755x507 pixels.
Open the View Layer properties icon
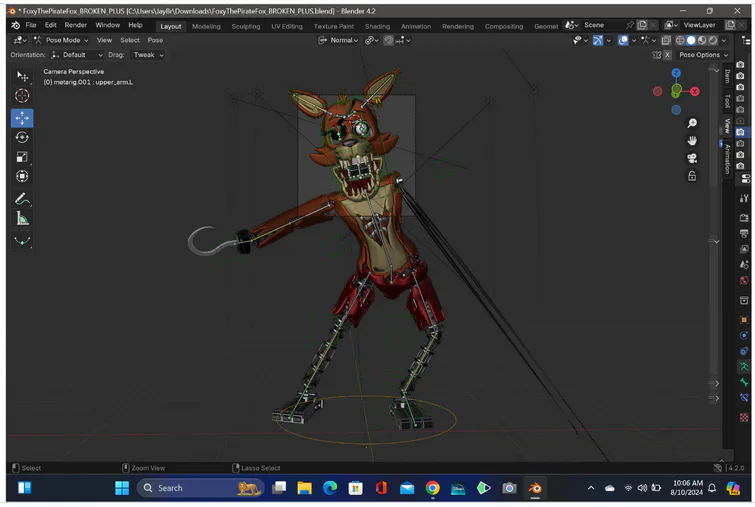(x=744, y=249)
